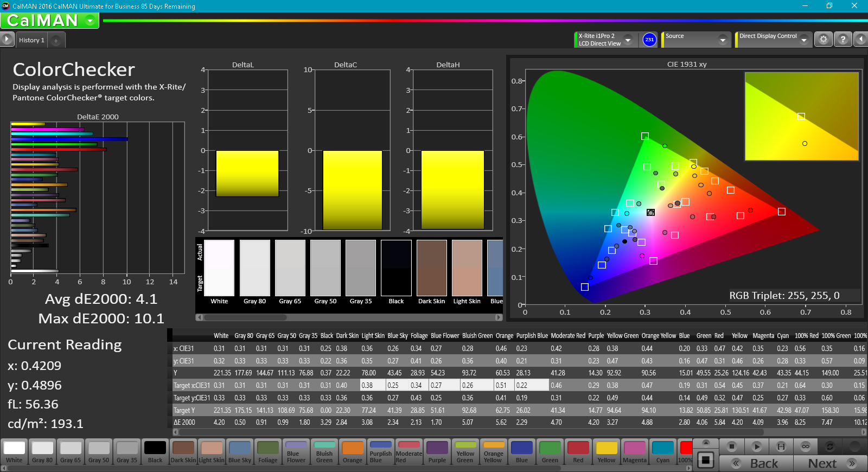This screenshot has height=472, width=868.
Task: Select the Gray 35 patch button
Action: point(127,452)
